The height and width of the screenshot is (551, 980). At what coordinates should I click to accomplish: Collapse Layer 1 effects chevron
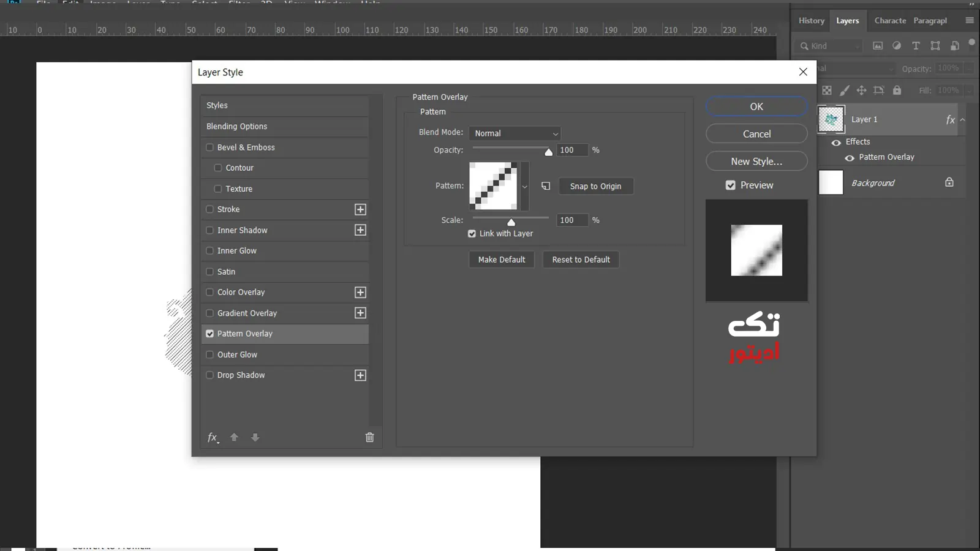pyautogui.click(x=962, y=120)
